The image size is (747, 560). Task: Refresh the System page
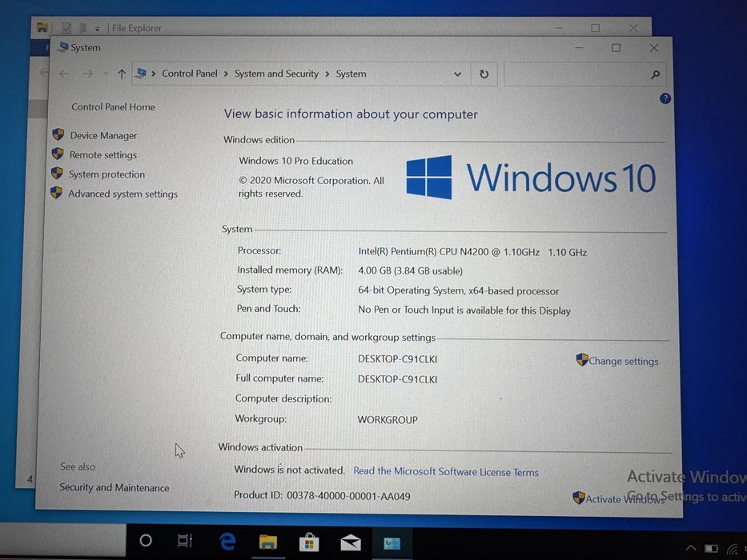click(x=484, y=74)
